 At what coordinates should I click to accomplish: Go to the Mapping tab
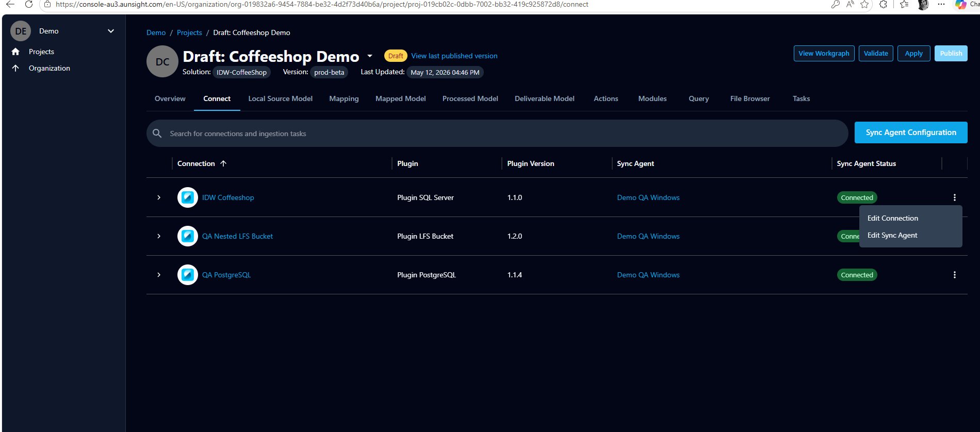point(344,98)
